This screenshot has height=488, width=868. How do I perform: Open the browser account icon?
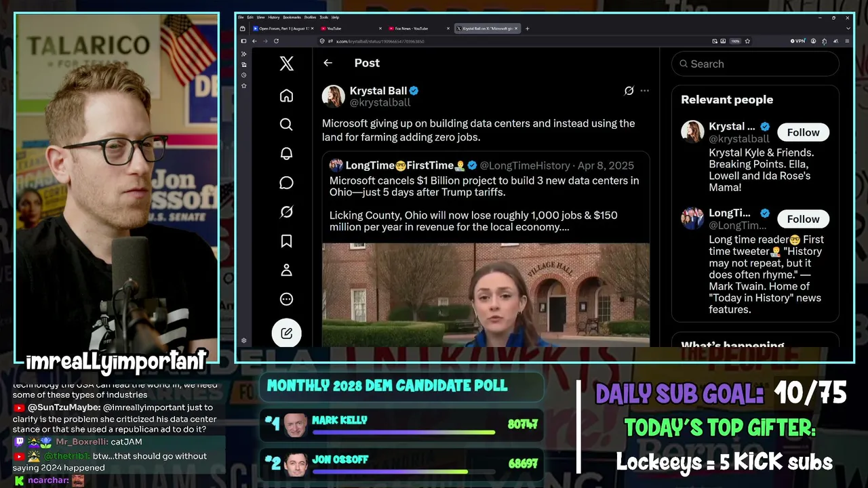[x=813, y=41]
